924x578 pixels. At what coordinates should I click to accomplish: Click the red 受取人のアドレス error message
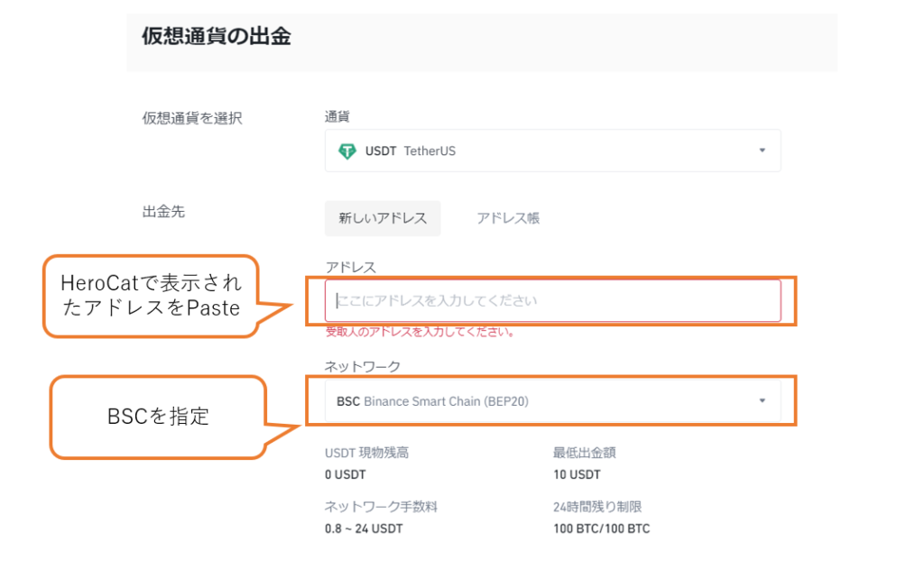420,332
